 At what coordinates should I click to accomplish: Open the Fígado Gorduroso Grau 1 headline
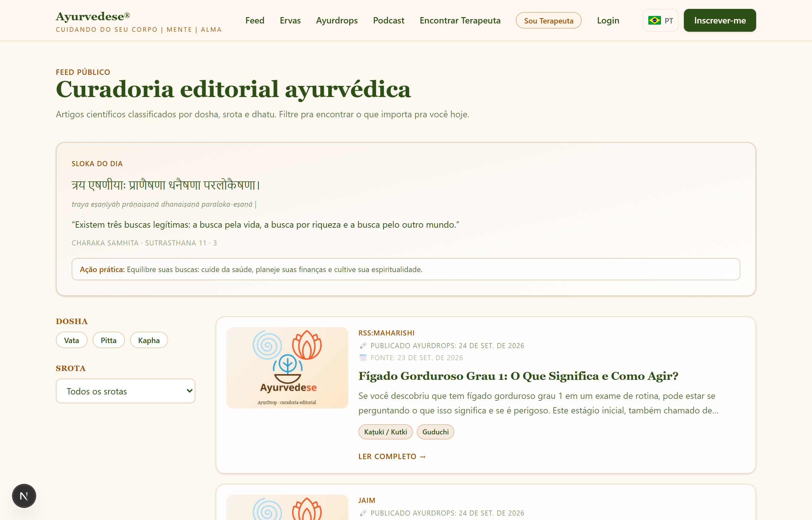pyautogui.click(x=518, y=376)
